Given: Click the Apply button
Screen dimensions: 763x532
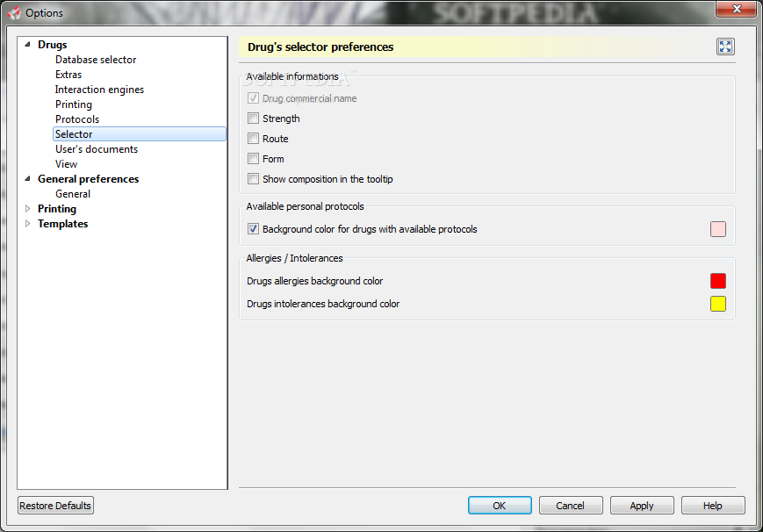Looking at the screenshot, I should pyautogui.click(x=642, y=506).
